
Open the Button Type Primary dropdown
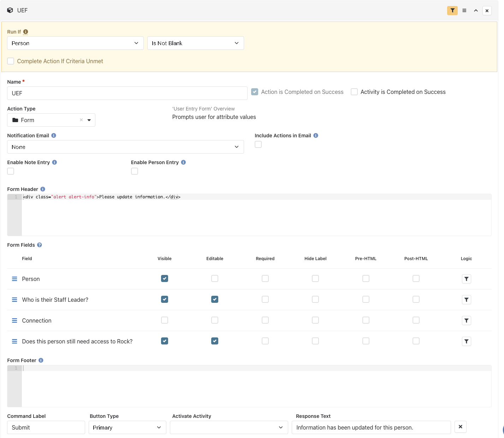coord(128,427)
